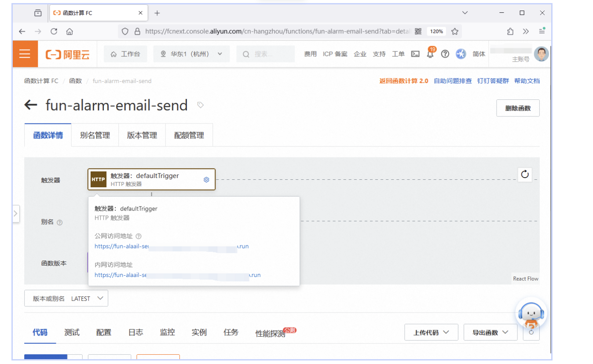
Task: Click the React Flow attribution link
Action: (x=526, y=279)
